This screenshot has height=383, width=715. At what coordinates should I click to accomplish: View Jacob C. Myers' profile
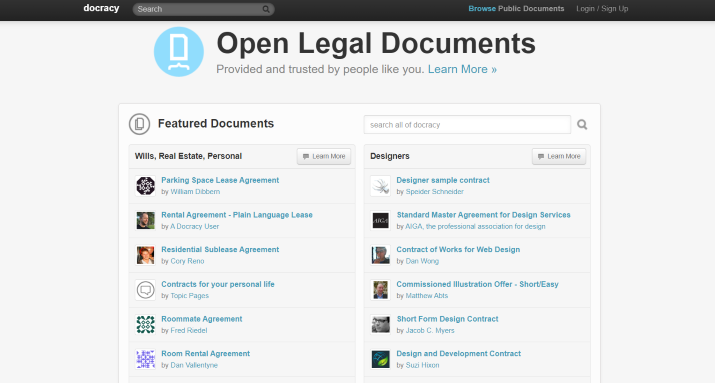(x=430, y=331)
